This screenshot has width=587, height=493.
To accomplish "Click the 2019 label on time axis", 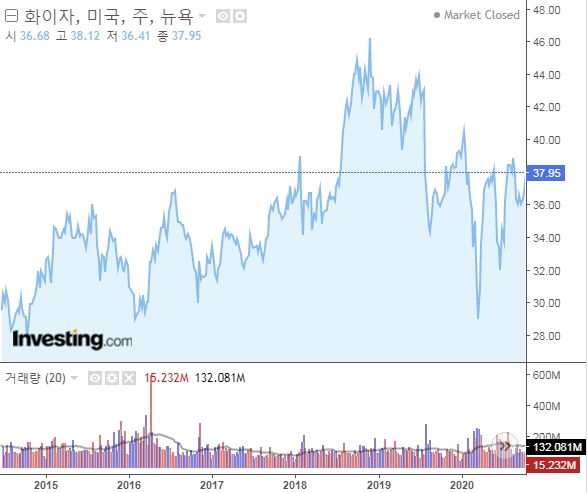I will point(379,485).
